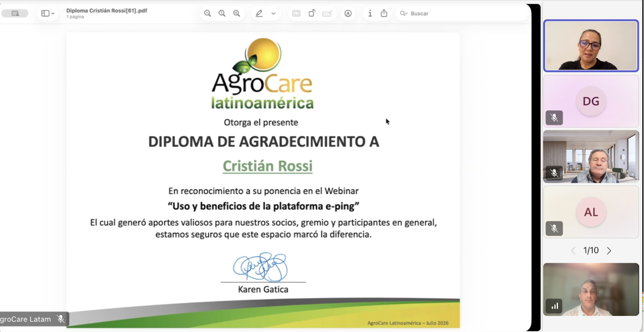Select the DG participant tile

coord(591,101)
